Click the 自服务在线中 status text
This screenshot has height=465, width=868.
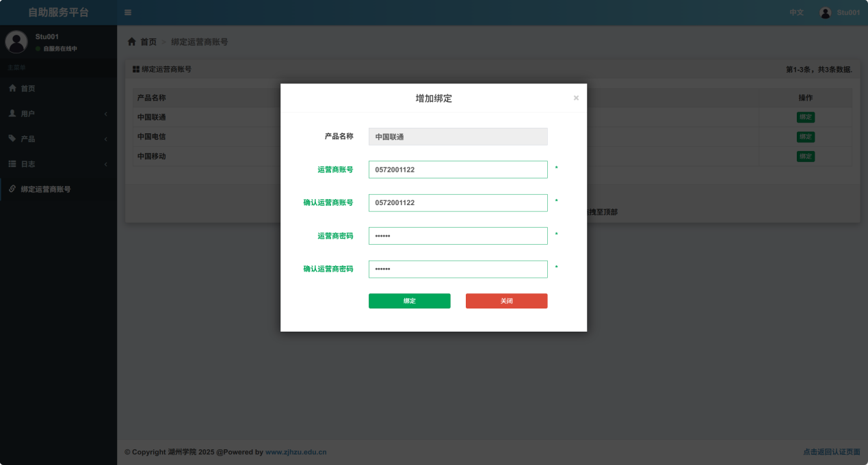pos(60,49)
